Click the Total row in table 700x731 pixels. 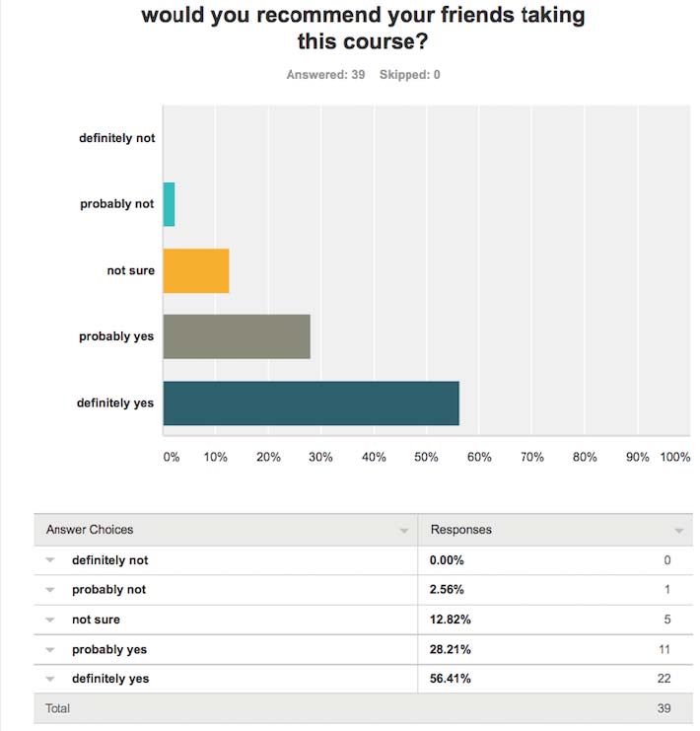(58, 708)
